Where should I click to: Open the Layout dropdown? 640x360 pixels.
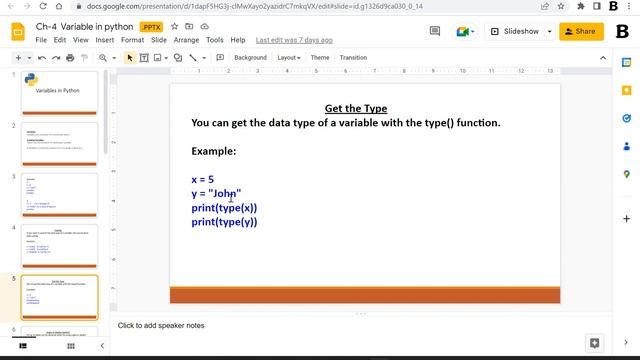pyautogui.click(x=289, y=58)
